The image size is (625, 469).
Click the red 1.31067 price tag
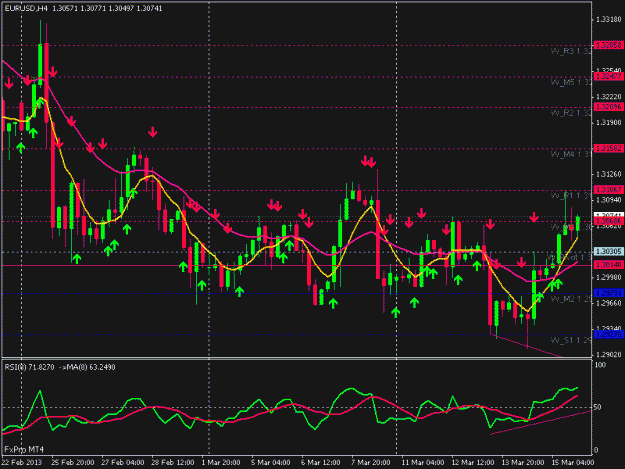coord(609,190)
